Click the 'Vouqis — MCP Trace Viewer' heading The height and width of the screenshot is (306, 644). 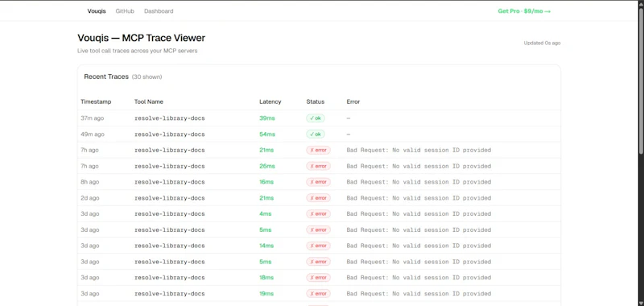(142, 38)
